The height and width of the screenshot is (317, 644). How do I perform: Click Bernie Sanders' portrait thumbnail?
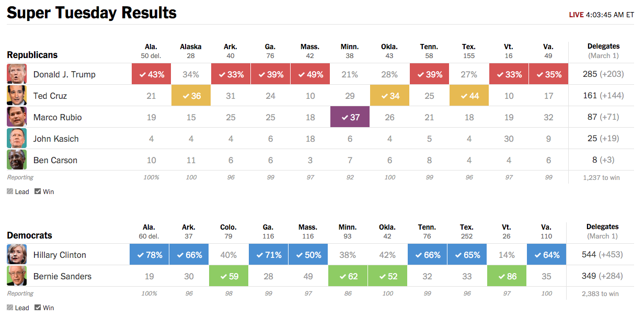(x=17, y=276)
